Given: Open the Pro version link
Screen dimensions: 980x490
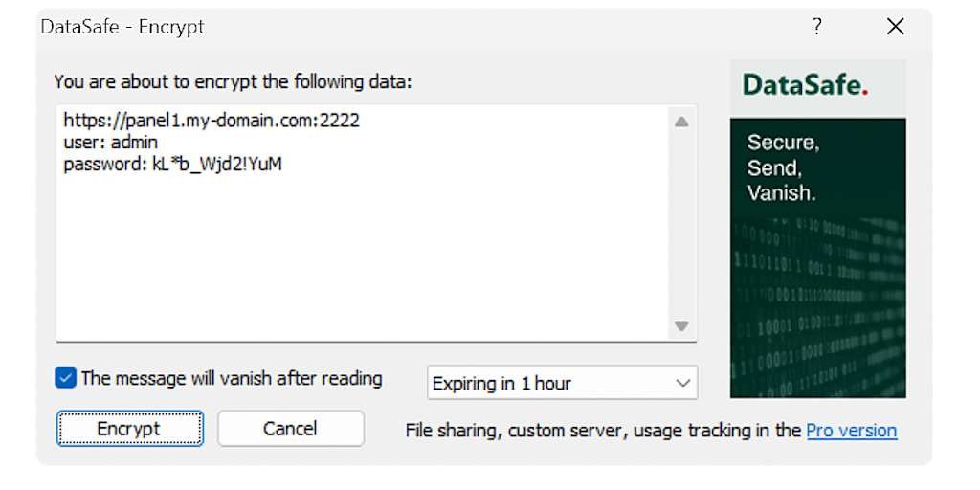Looking at the screenshot, I should click(x=851, y=431).
